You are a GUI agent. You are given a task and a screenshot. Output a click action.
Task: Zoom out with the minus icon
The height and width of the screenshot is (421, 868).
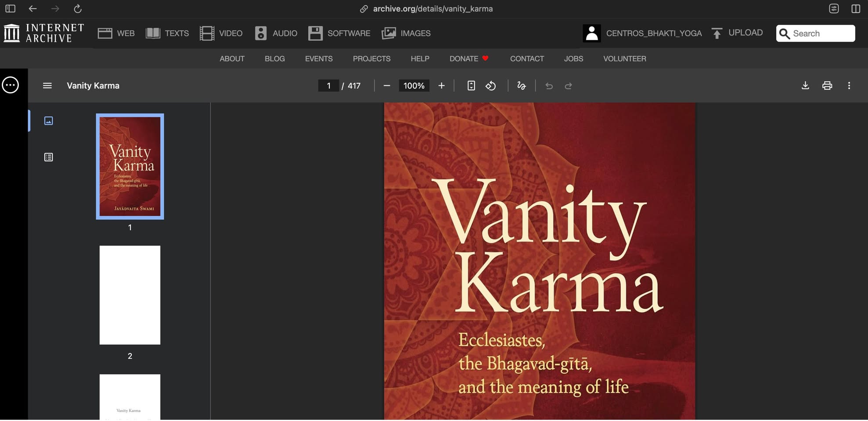pos(387,86)
